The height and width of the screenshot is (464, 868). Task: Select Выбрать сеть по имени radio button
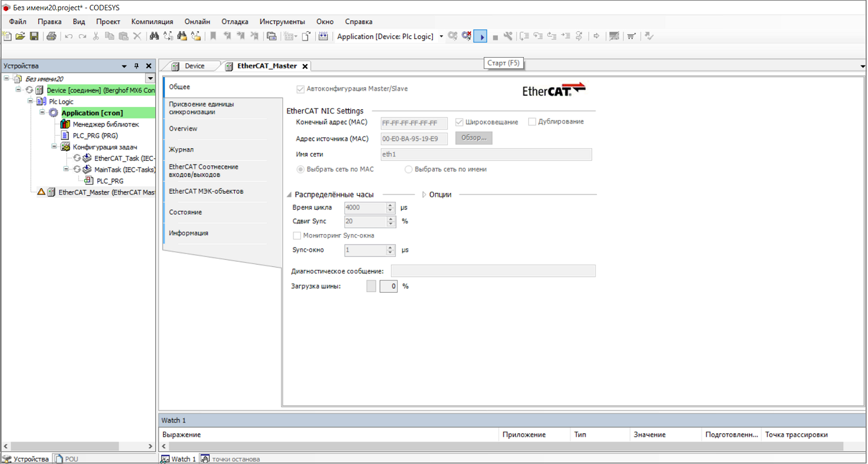[x=409, y=169]
